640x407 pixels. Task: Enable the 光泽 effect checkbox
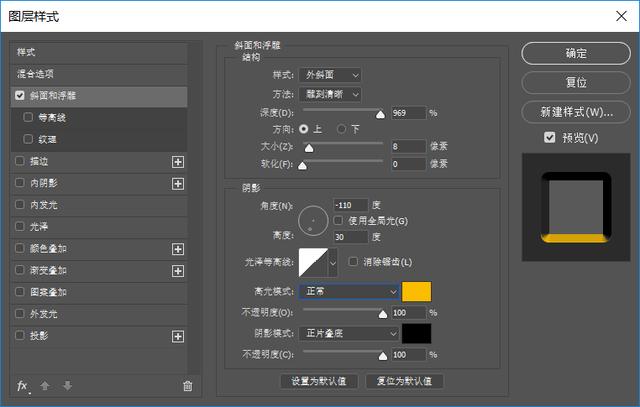click(20, 226)
